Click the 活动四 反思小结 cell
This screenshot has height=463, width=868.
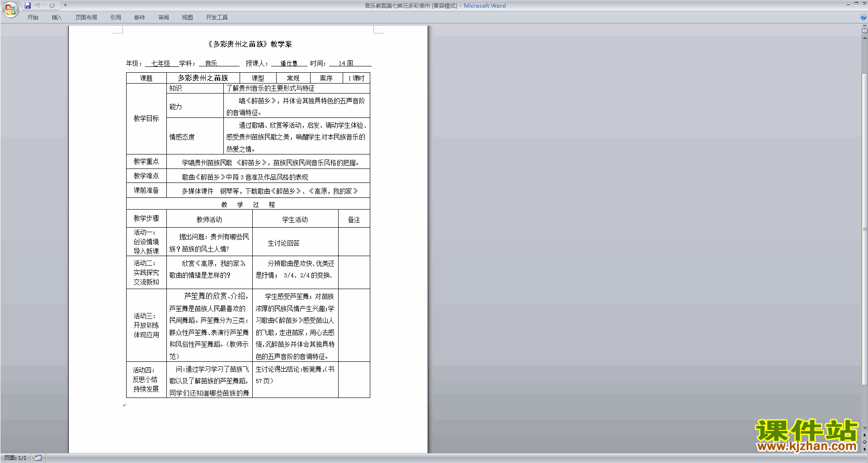[146, 379]
